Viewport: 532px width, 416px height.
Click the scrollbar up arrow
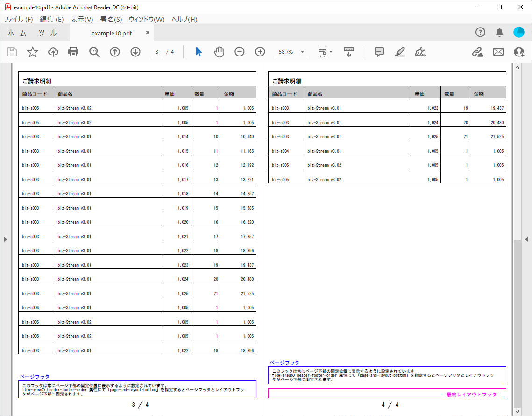coord(517,67)
